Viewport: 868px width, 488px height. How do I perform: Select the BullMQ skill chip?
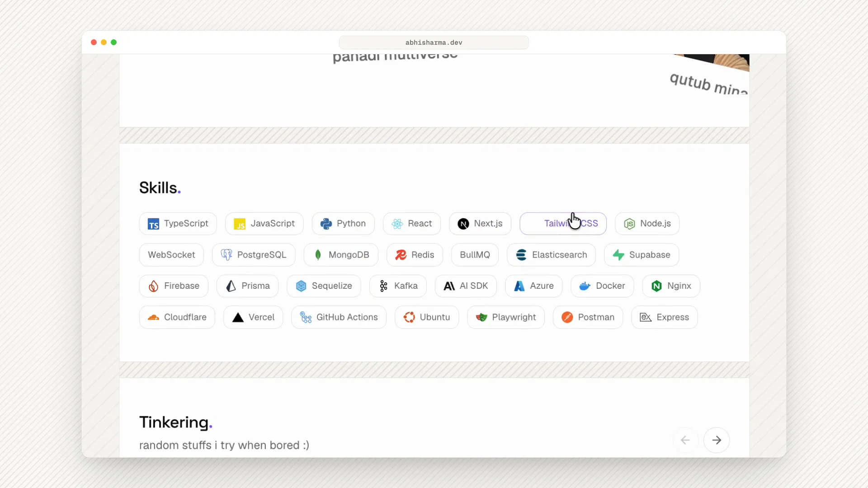475,255
